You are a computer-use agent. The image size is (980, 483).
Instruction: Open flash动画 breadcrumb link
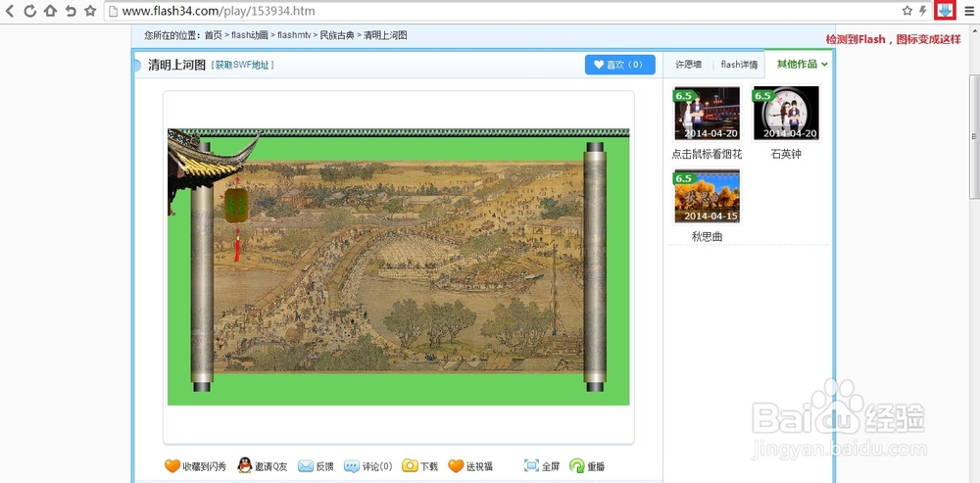pos(249,35)
